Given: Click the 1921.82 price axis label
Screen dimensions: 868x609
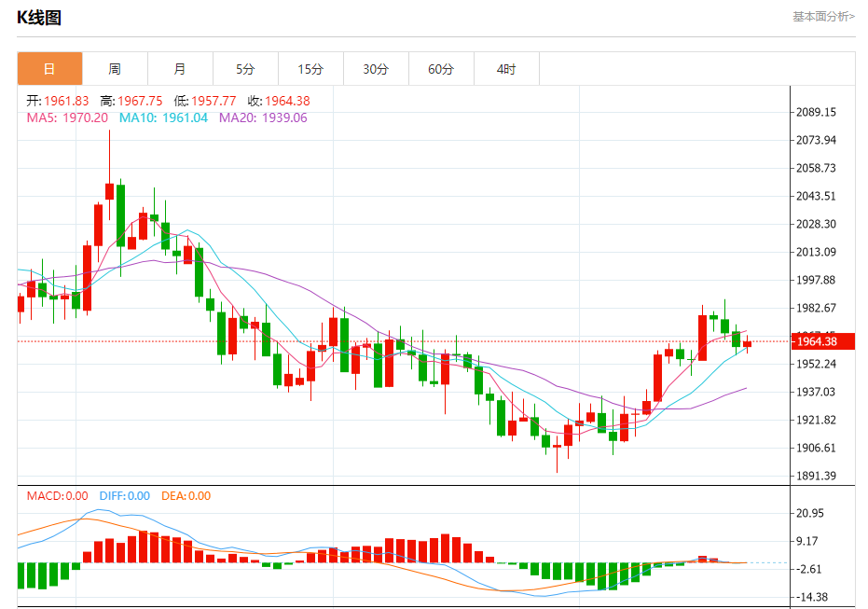Looking at the screenshot, I should click(x=816, y=420).
